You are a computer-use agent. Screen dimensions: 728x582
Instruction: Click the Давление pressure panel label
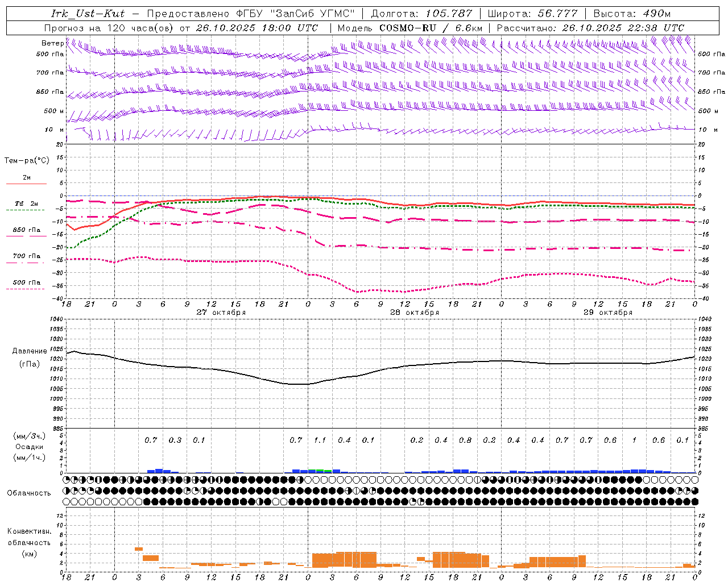[30, 351]
